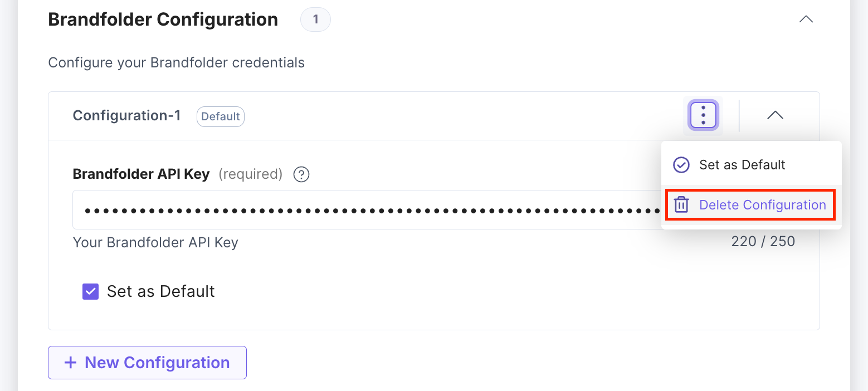Click the trash icon beside Delete Configuration
Image resolution: width=868 pixels, height=391 pixels.
tap(681, 205)
